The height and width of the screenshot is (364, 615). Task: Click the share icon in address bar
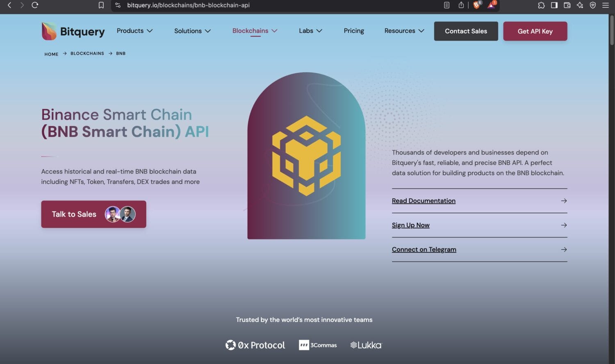461,5
